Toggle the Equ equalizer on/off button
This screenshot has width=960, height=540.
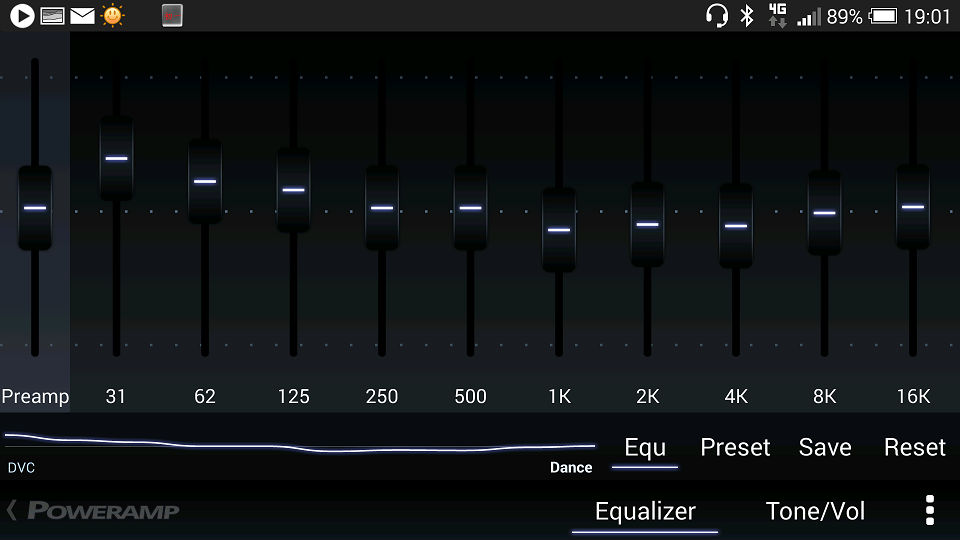[x=645, y=449]
